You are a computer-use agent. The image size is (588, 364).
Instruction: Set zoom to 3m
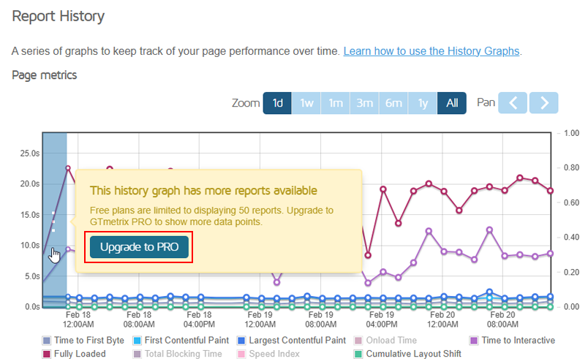pyautogui.click(x=364, y=103)
